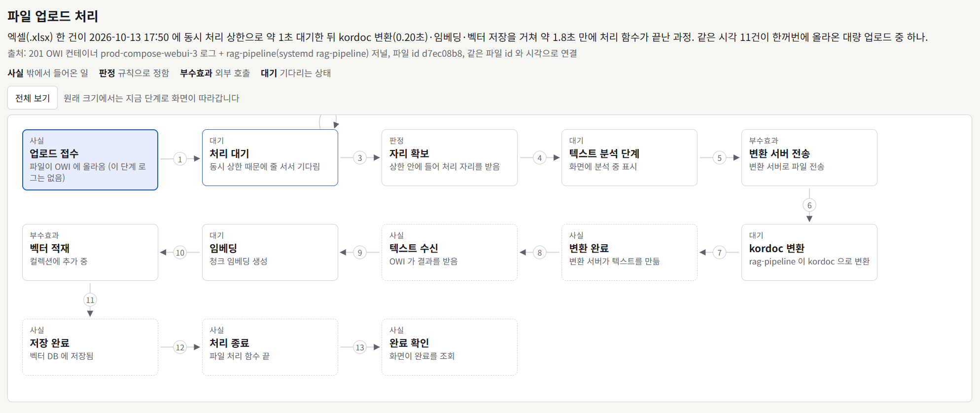Screen dimensions: 980x413
Task: Click the summary sentence starting with 엑셀(.xlsx)
Action: coord(468,37)
